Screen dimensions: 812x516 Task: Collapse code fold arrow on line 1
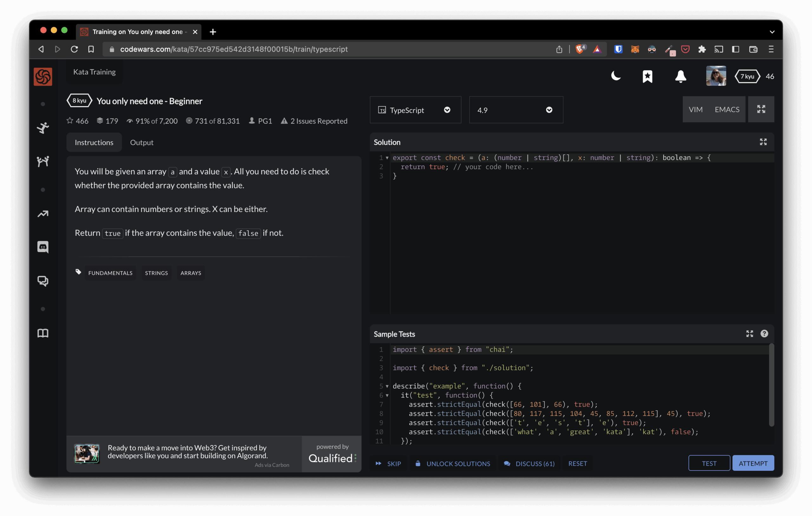[387, 158]
